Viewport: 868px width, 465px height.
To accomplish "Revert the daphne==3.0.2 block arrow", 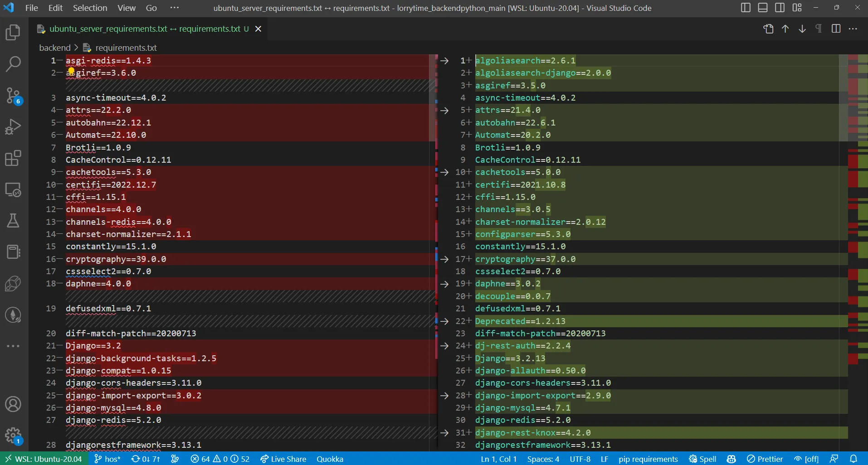I will point(444,284).
